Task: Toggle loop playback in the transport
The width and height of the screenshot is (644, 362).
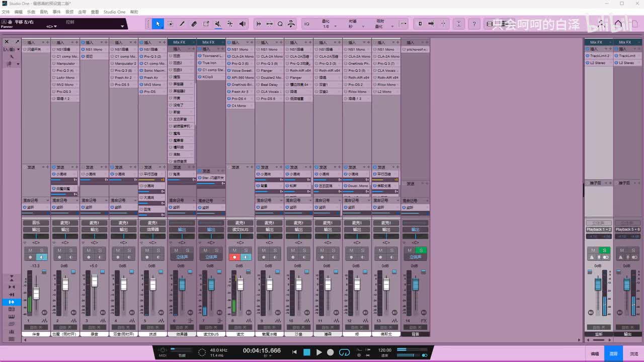Action: (344, 352)
